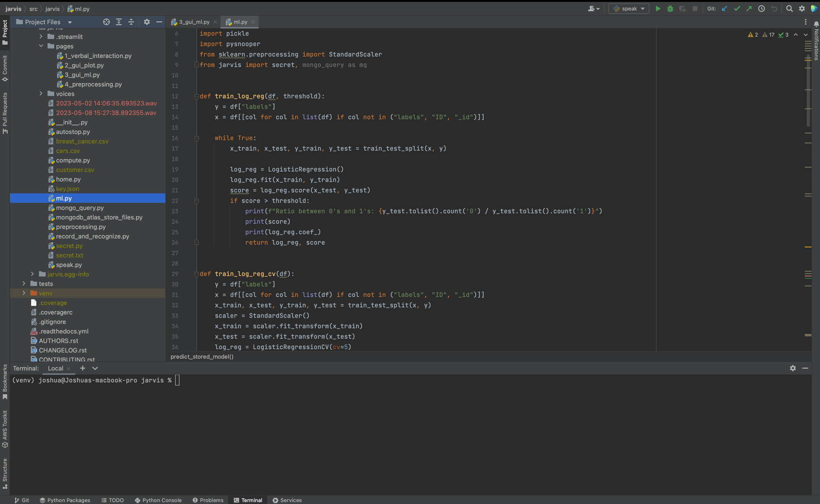Open IDE settings gear in toolbar
Viewport: 820px width, 504px height.
tap(802, 9)
